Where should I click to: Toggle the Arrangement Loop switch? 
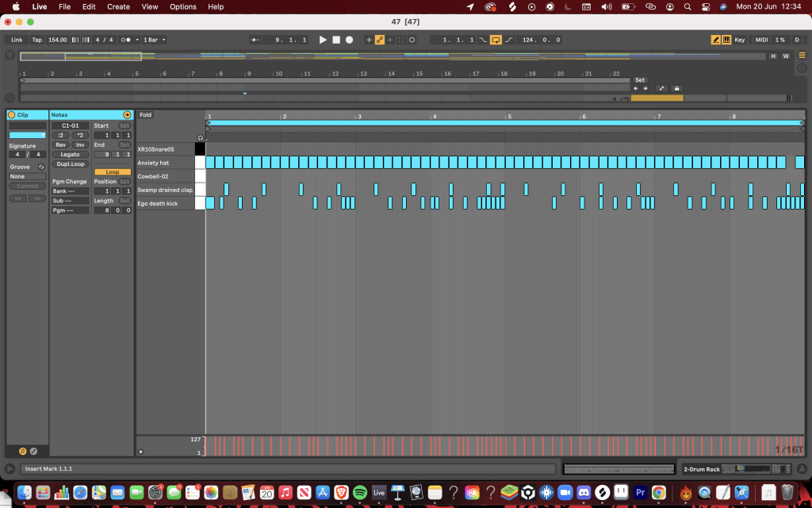pyautogui.click(x=496, y=40)
